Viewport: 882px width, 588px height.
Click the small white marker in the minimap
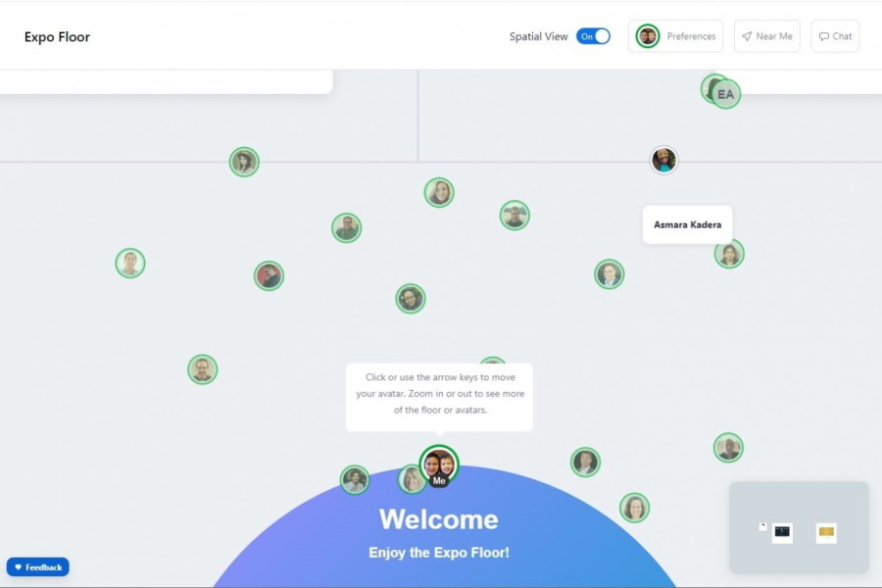(x=762, y=526)
